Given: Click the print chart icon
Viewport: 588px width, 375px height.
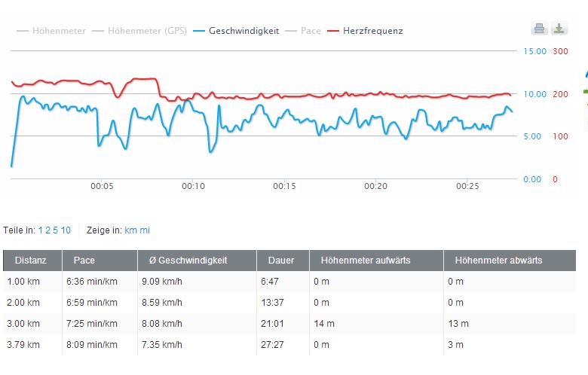Looking at the screenshot, I should tap(539, 29).
